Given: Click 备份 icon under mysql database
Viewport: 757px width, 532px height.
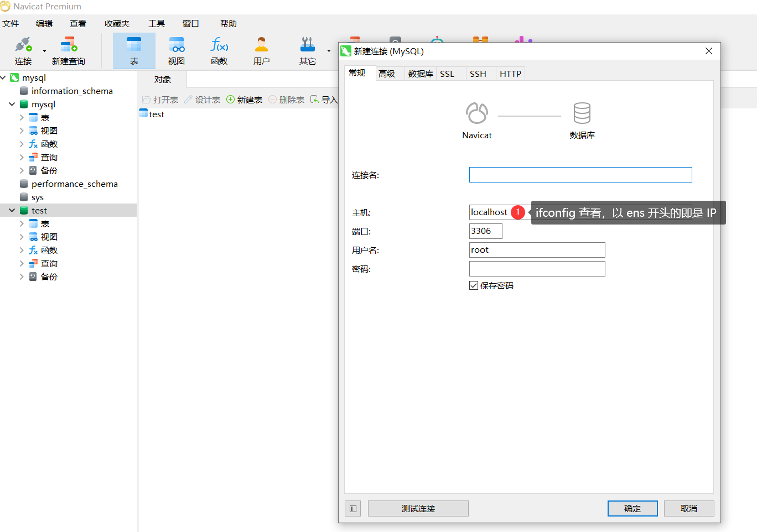Looking at the screenshot, I should 33,170.
